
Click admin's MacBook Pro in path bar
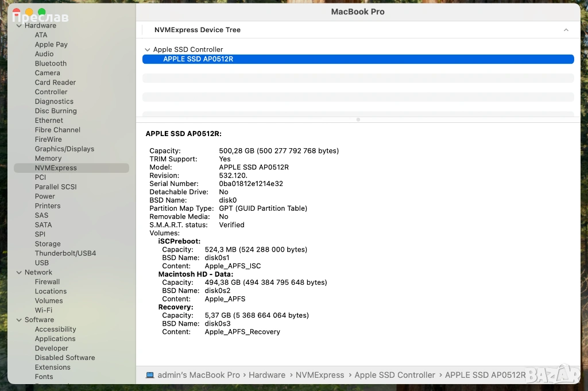click(199, 375)
